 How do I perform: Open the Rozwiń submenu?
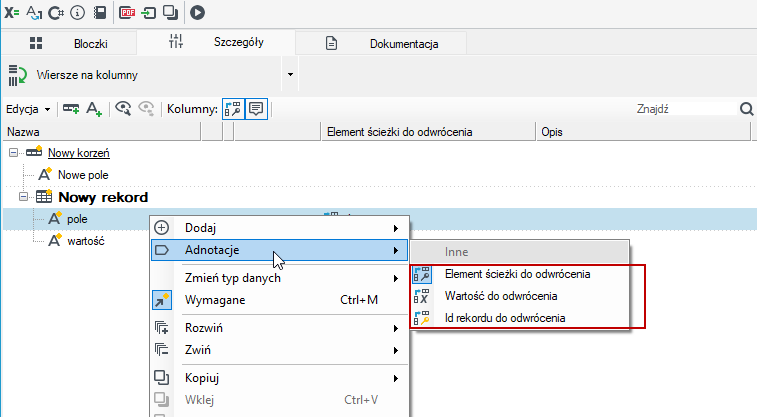tap(280, 328)
